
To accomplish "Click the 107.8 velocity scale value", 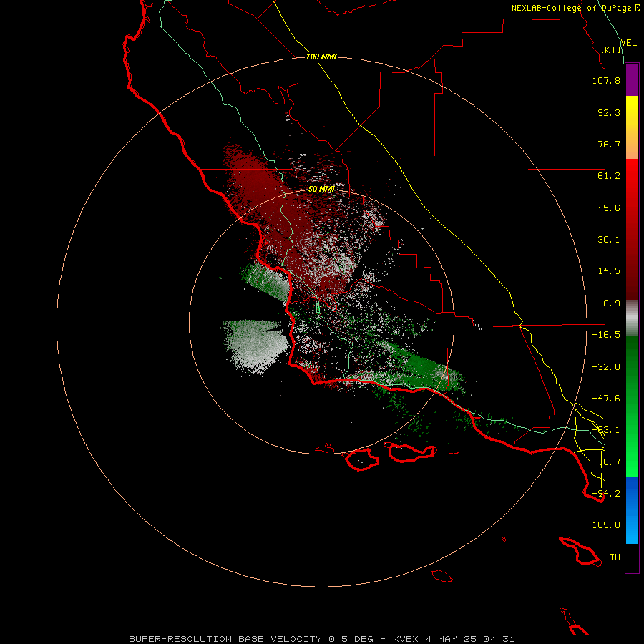I will point(606,80).
